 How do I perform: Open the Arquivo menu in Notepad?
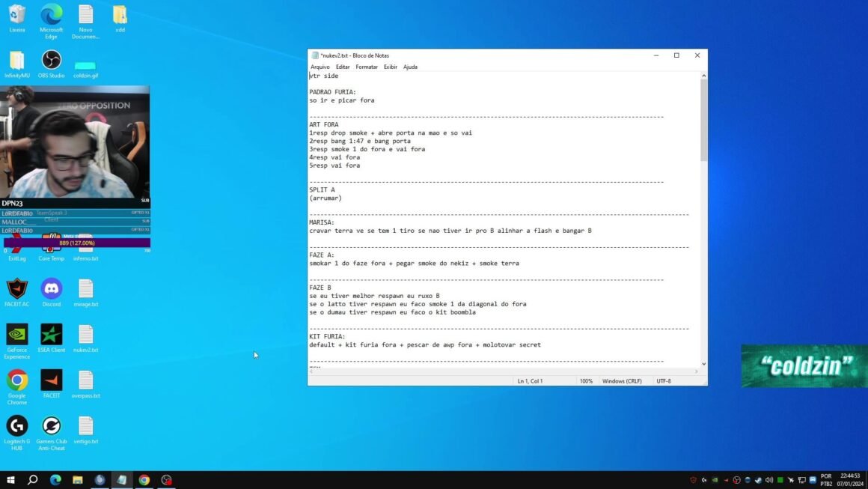[320, 67]
